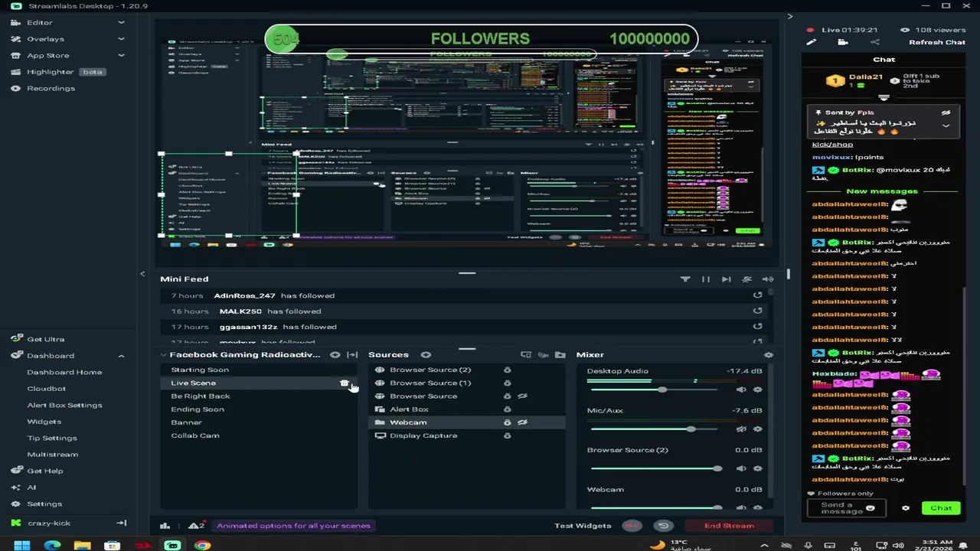The width and height of the screenshot is (980, 551).
Task: Open Desktop Audio settings gear
Action: [x=757, y=390]
